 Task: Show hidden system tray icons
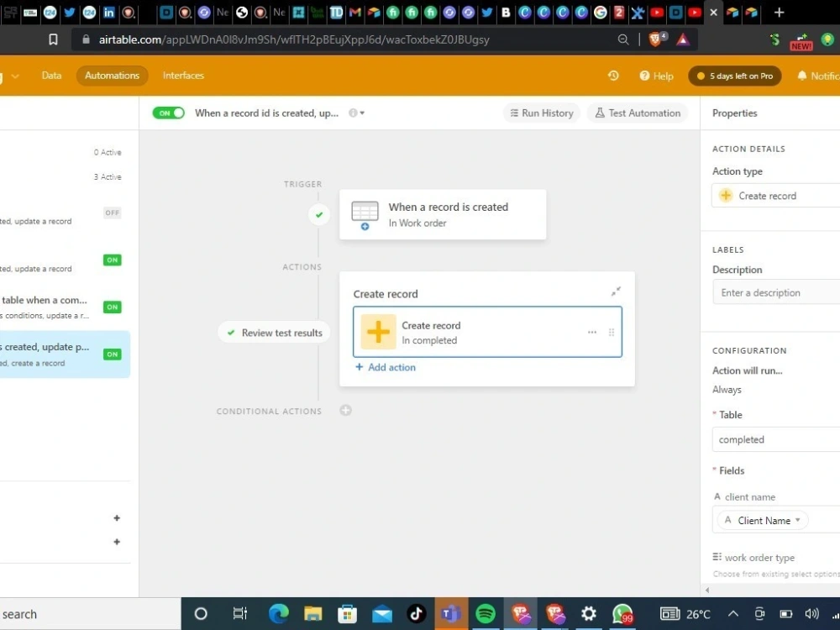[732, 614]
